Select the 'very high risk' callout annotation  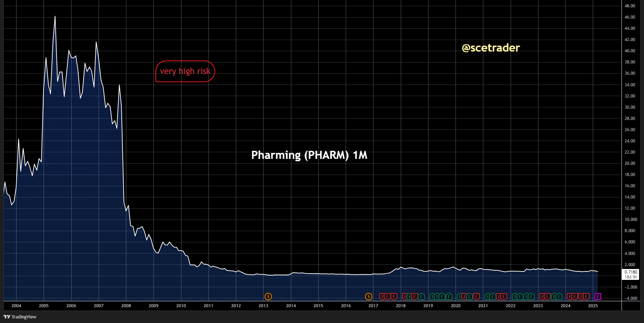pos(185,71)
